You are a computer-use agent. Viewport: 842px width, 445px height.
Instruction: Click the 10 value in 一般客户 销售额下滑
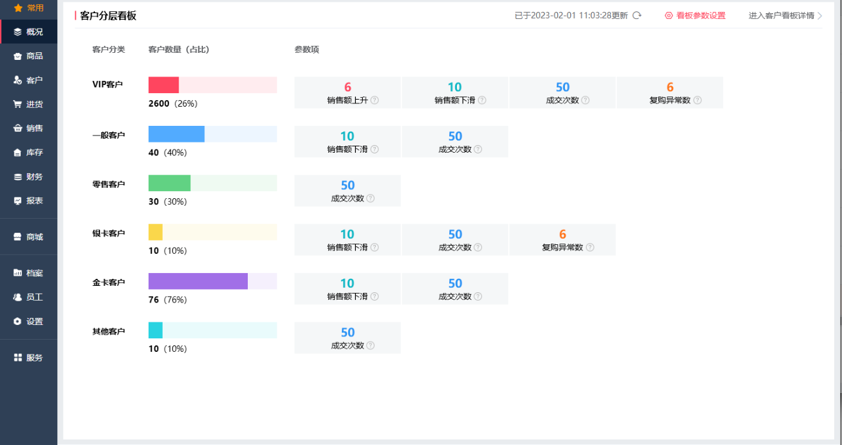347,136
